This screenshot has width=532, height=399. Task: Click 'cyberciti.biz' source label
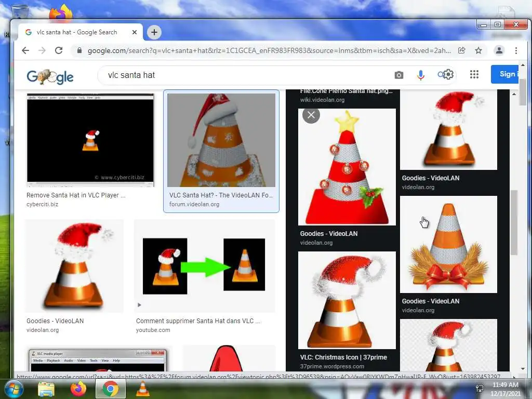pos(43,204)
